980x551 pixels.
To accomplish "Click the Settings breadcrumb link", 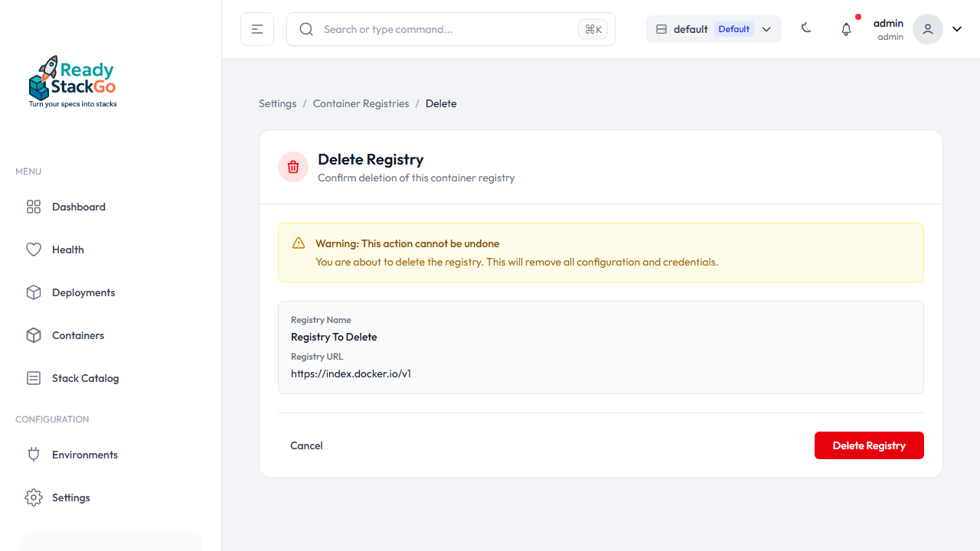I will click(x=277, y=103).
